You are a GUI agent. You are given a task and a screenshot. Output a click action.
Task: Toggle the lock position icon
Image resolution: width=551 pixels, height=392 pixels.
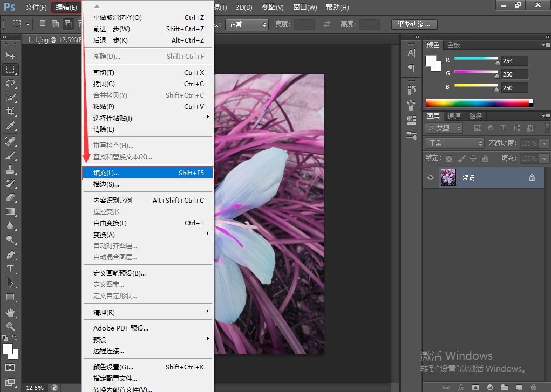click(473, 159)
